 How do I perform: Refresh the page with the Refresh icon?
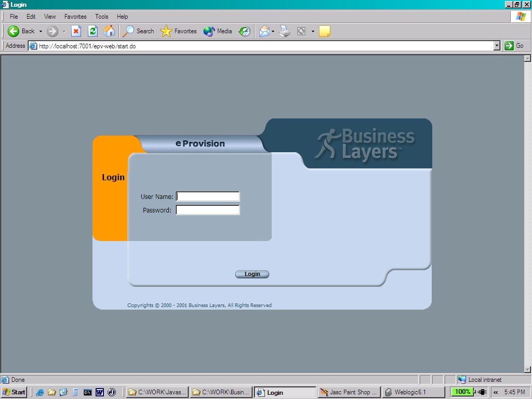pyautogui.click(x=92, y=31)
